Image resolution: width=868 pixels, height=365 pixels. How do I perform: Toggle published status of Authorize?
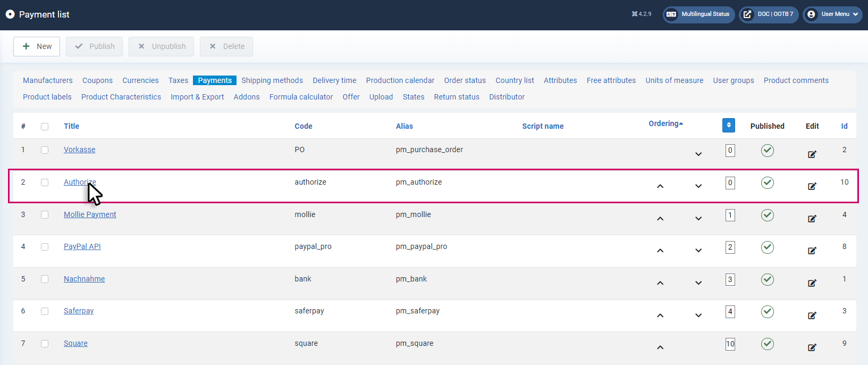[x=767, y=182]
